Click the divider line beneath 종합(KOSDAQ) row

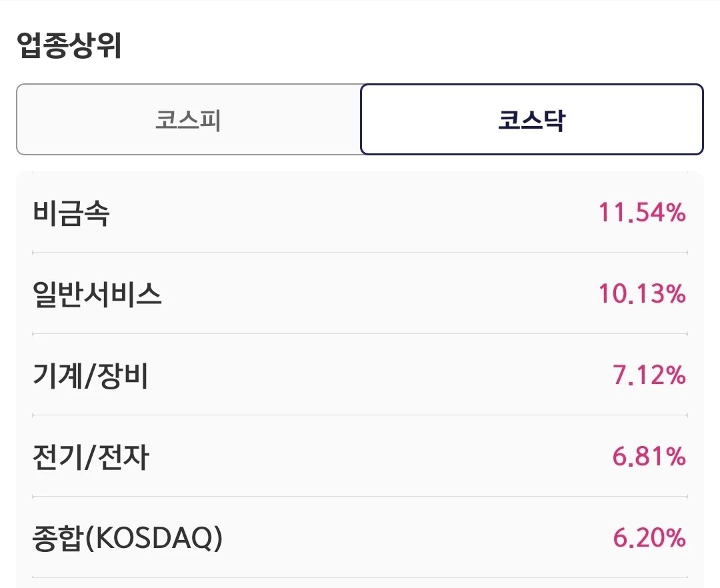click(x=360, y=577)
